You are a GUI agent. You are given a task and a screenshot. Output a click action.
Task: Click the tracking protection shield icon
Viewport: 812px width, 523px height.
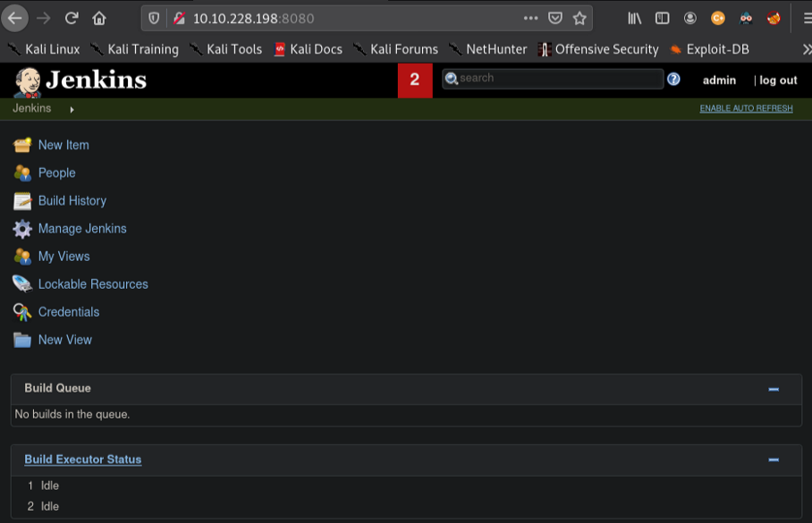pos(154,19)
